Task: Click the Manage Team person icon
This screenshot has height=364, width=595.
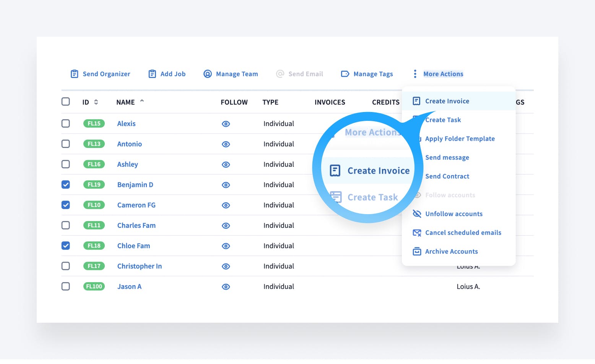Action: click(x=207, y=74)
